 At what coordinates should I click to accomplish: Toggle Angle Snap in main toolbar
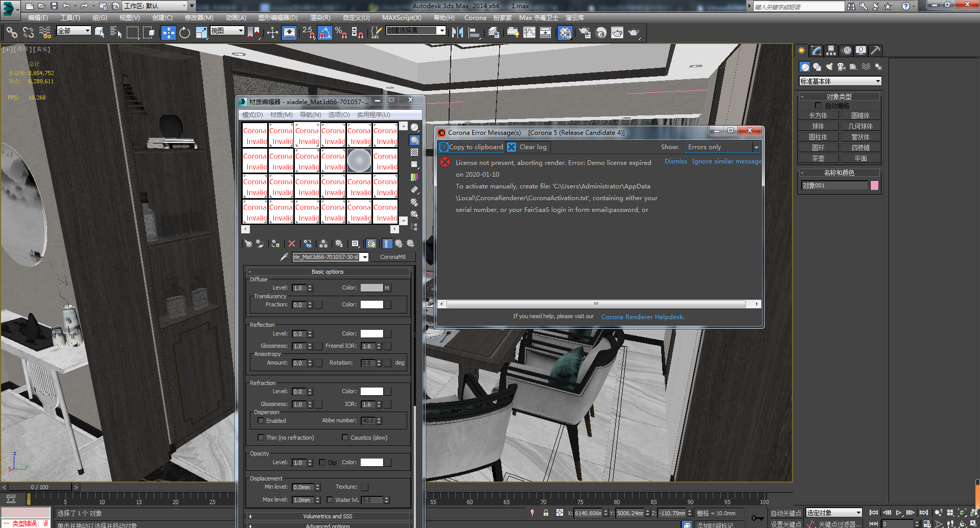click(x=324, y=33)
